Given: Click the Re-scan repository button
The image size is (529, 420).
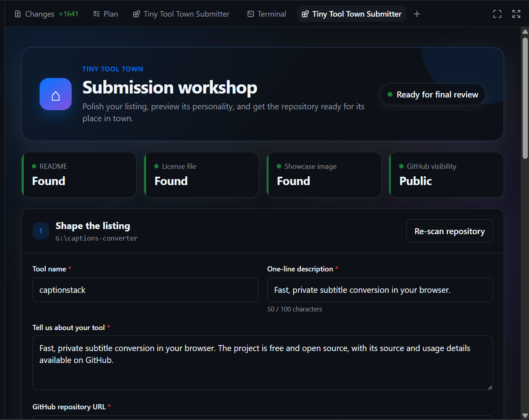Looking at the screenshot, I should pyautogui.click(x=449, y=231).
